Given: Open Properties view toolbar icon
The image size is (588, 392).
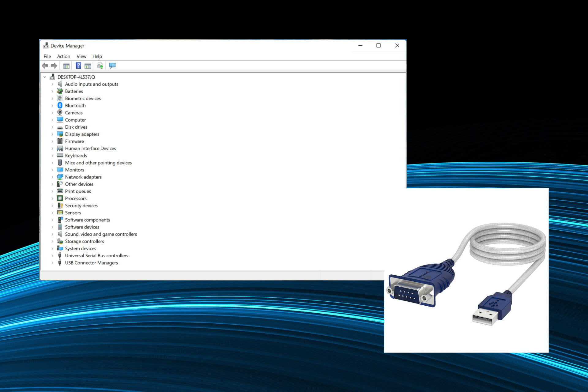Looking at the screenshot, I should (x=88, y=66).
